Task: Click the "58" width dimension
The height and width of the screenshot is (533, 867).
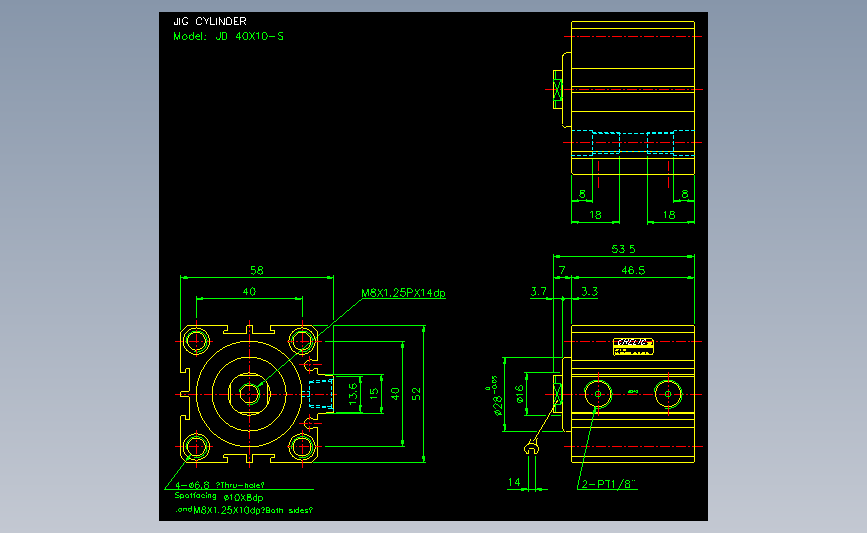Action: (x=257, y=270)
